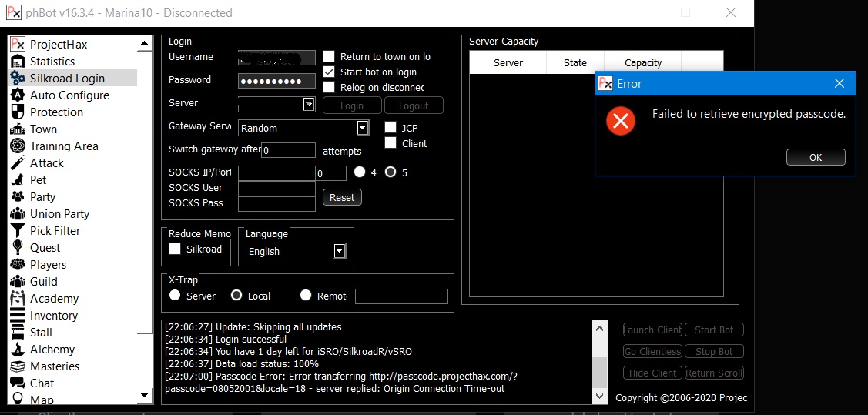The width and height of the screenshot is (868, 415).
Task: Open the Training Area section
Action: pos(64,146)
